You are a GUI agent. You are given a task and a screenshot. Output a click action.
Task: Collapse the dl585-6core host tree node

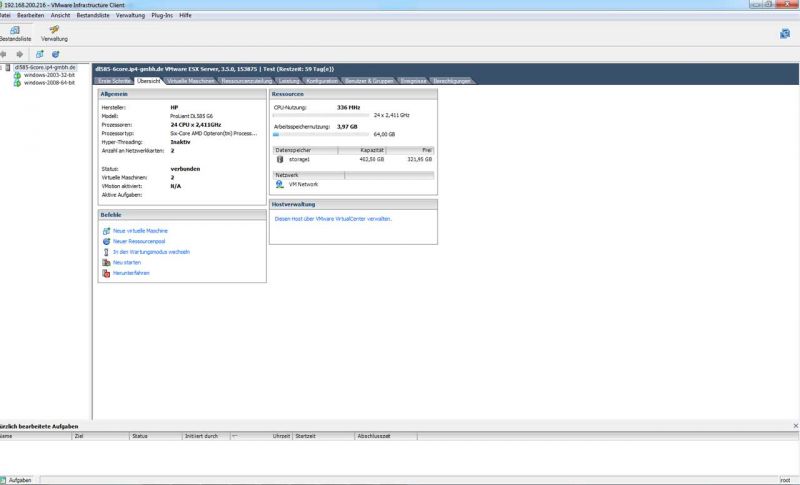point(2,67)
